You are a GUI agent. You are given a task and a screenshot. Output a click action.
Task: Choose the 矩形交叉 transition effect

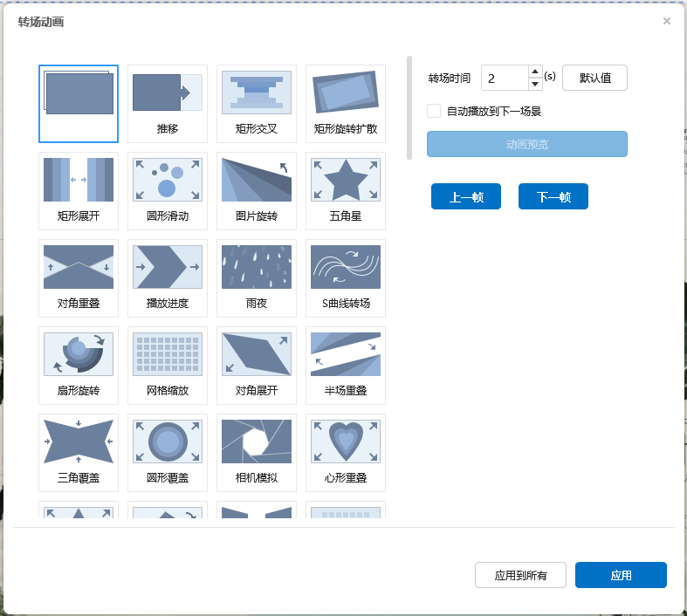point(257,104)
